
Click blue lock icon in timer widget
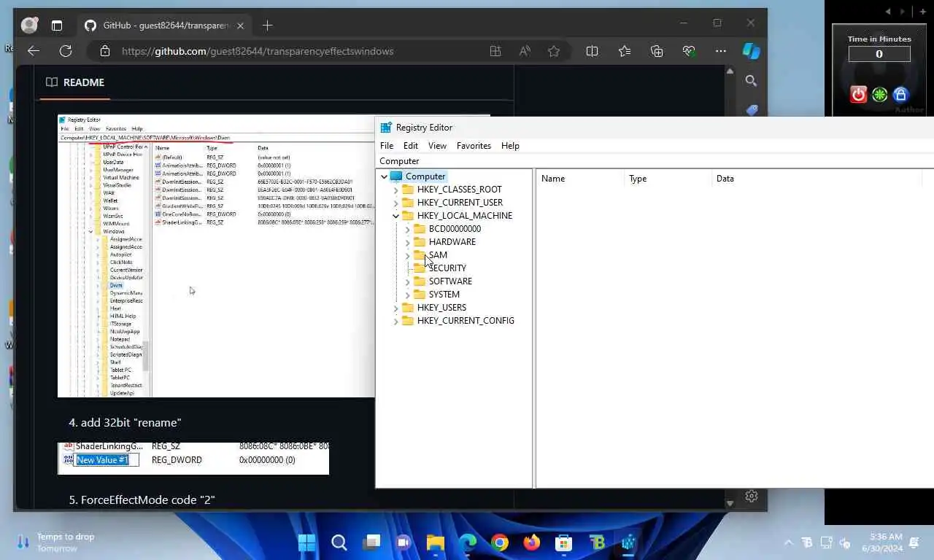coord(900,94)
